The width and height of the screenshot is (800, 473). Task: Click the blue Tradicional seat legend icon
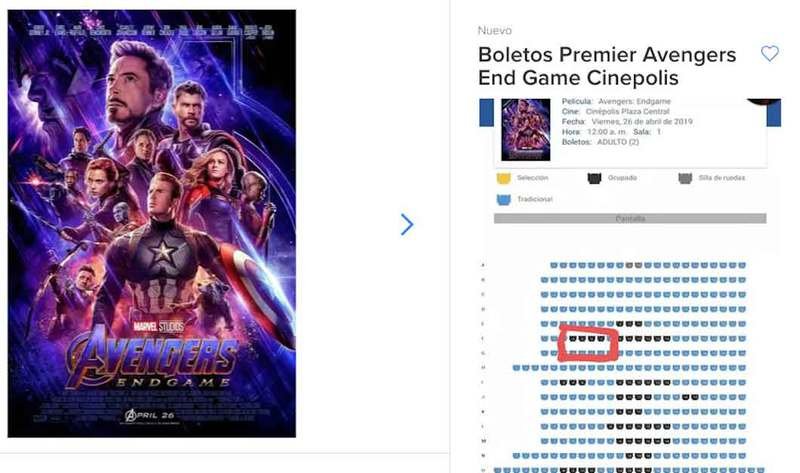pyautogui.click(x=504, y=200)
